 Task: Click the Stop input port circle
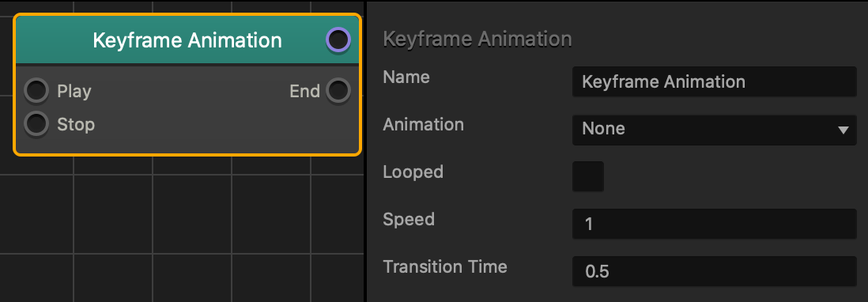tap(36, 124)
